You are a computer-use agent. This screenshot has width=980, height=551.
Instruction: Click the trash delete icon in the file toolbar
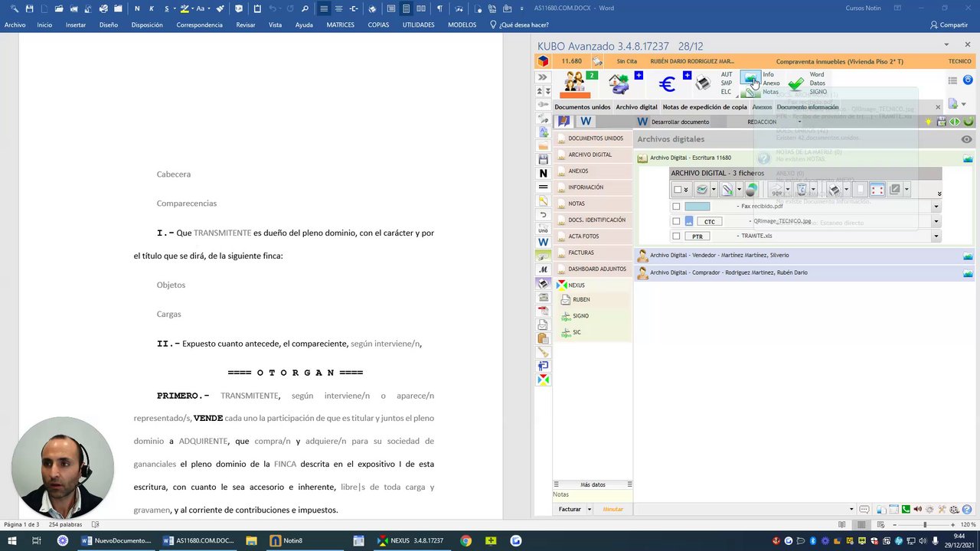point(802,190)
